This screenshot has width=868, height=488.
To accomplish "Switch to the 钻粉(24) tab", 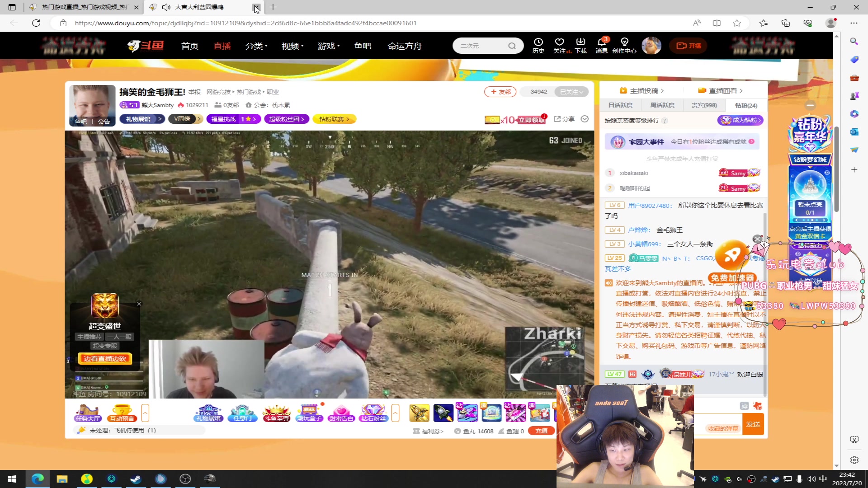I will [x=746, y=105].
